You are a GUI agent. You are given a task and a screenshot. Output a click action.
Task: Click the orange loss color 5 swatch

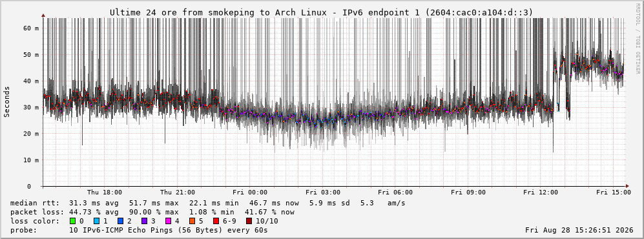(x=192, y=221)
